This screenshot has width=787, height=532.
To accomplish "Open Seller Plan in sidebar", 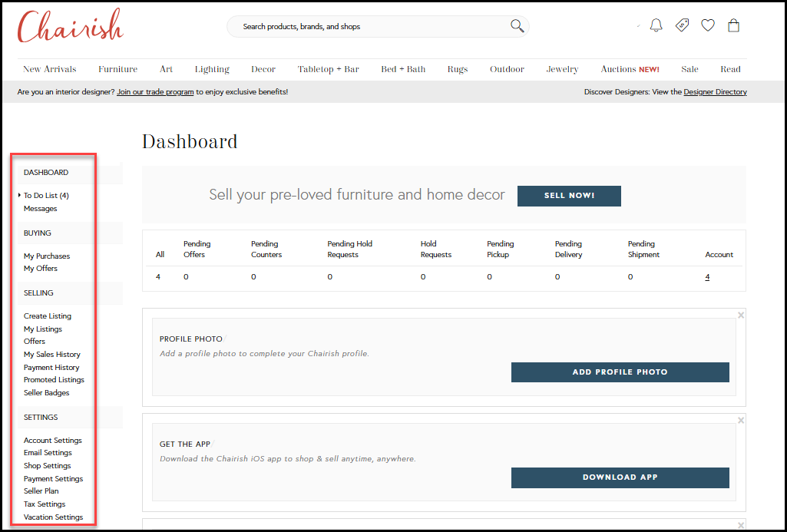I will point(41,491).
